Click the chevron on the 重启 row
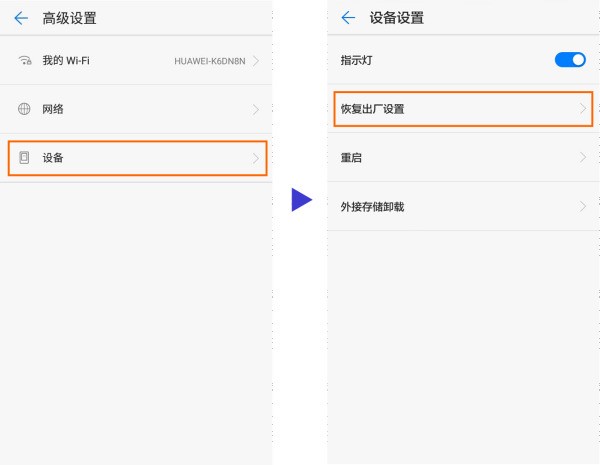Viewport: 600px width, 465px height. point(583,158)
